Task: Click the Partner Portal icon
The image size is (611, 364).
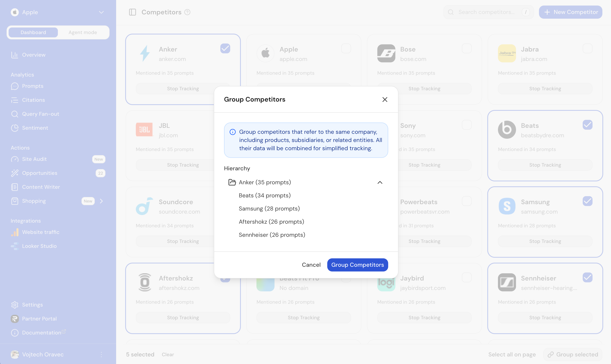Action: click(x=15, y=319)
